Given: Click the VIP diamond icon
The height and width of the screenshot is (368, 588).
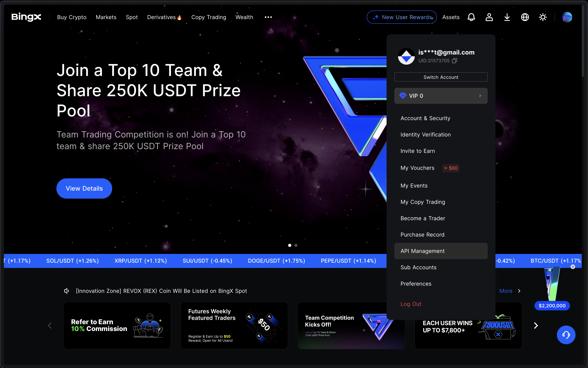Looking at the screenshot, I should pyautogui.click(x=403, y=96).
